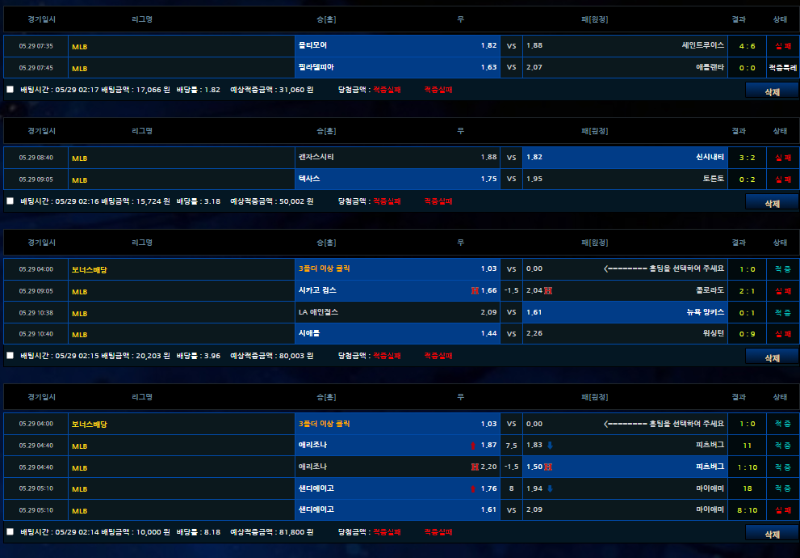The height and width of the screenshot is (558, 800).
Task: Select the 뉴욕 양키스 away pick at 1.61
Action: coord(624,312)
